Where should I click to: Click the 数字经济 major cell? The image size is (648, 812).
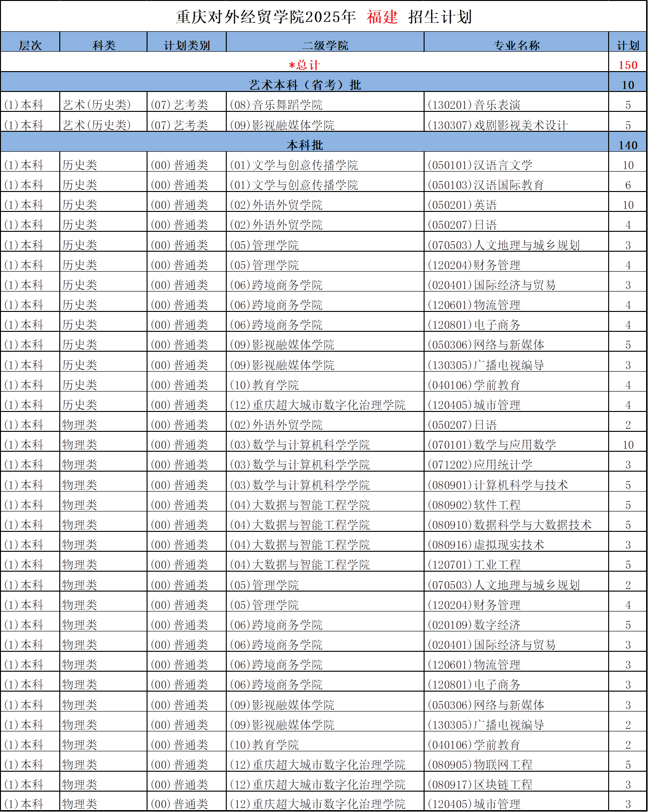click(x=474, y=625)
